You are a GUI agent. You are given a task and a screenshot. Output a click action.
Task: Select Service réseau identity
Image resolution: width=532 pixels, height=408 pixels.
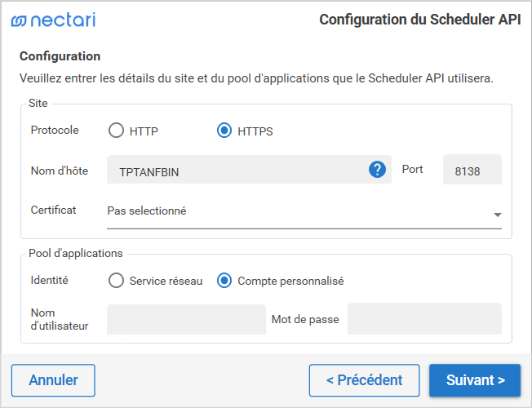pos(117,281)
